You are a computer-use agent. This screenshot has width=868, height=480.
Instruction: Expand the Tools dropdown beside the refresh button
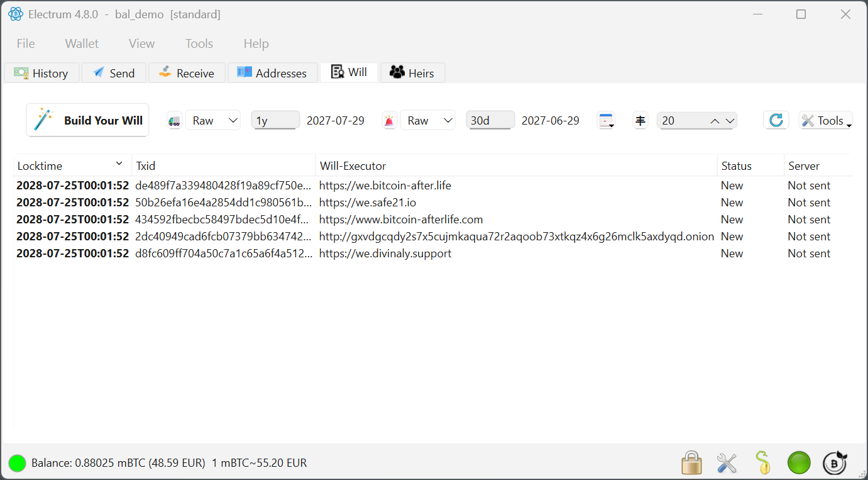825,121
